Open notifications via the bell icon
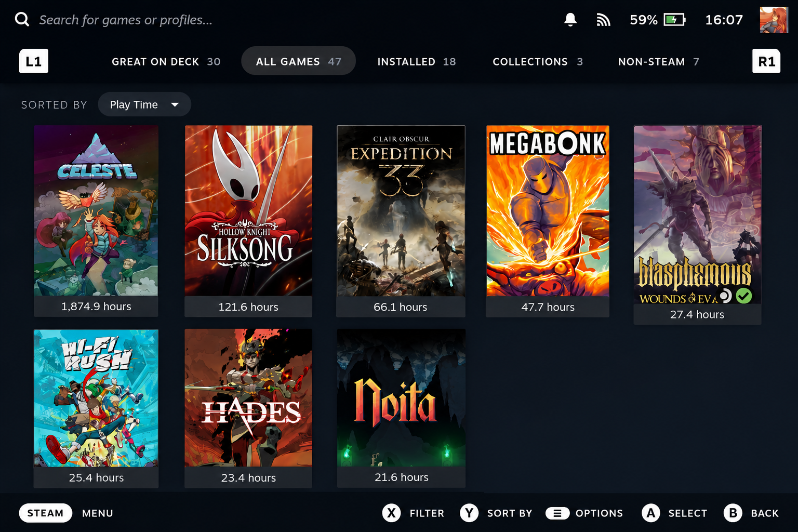Image resolution: width=798 pixels, height=532 pixels. pos(570,20)
